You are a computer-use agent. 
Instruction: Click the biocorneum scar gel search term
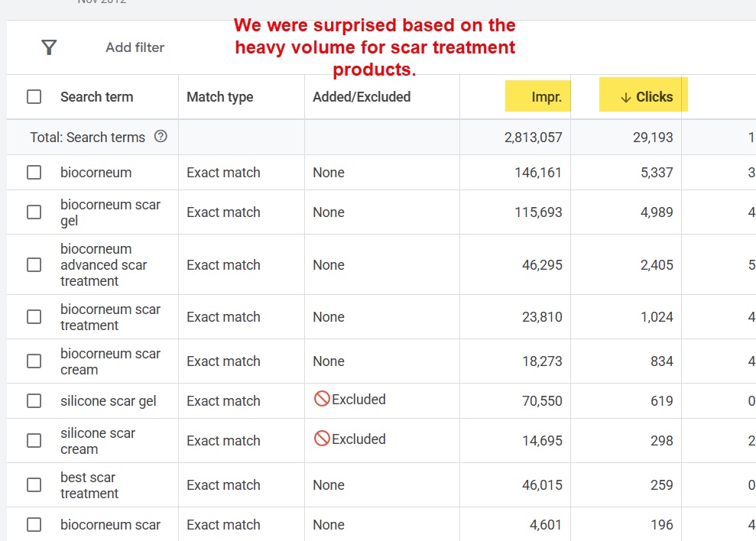110,212
